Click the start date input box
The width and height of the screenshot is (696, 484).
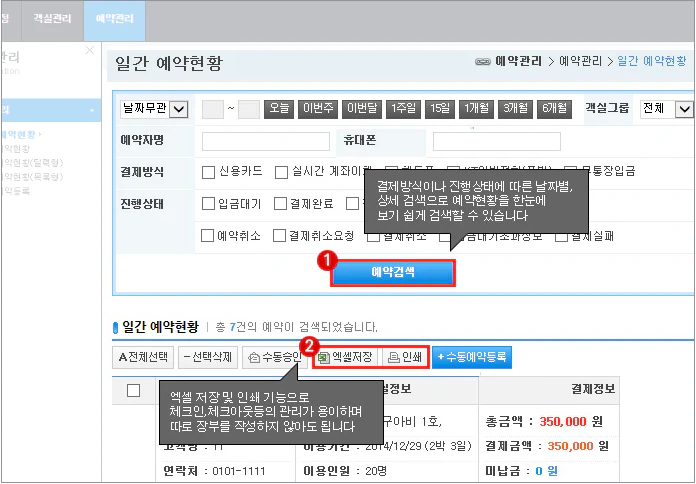coord(213,109)
